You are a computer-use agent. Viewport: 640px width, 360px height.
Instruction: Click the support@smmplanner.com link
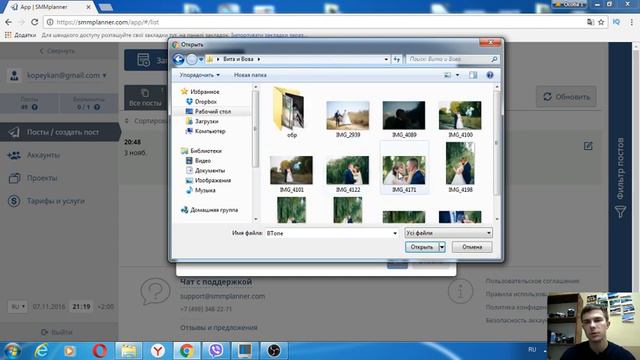click(222, 296)
